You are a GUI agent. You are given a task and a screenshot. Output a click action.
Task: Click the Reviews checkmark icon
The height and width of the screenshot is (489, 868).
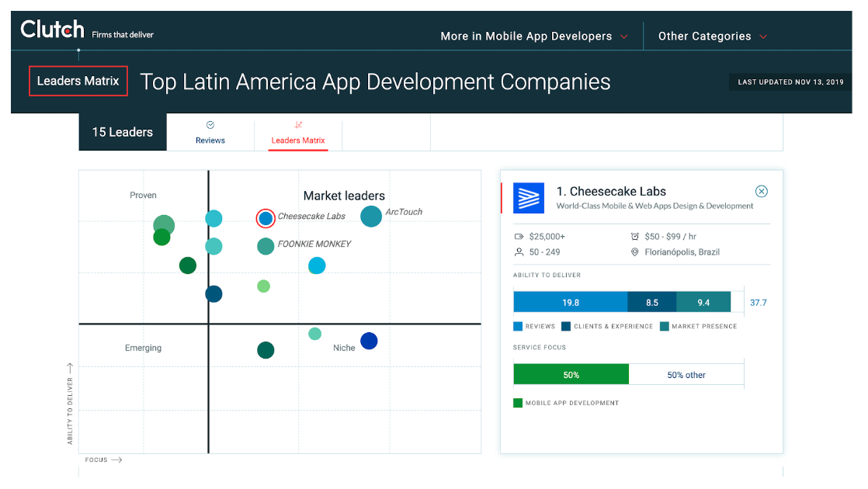(210, 125)
